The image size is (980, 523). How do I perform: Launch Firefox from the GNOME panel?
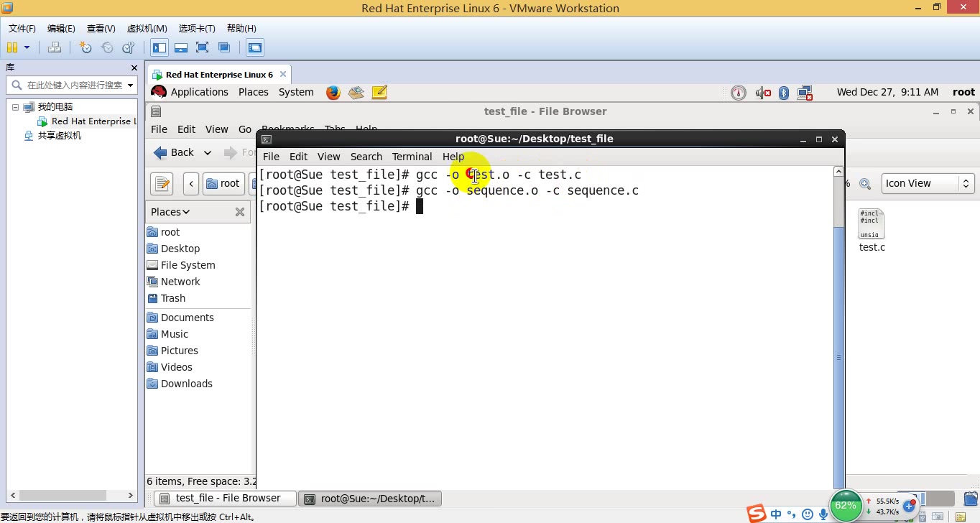[x=333, y=92]
